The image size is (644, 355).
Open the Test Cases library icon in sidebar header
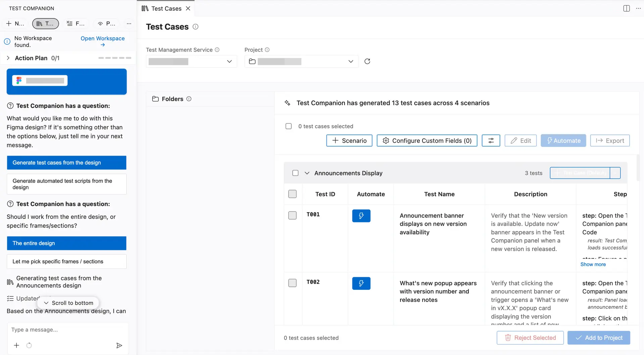[x=45, y=23]
